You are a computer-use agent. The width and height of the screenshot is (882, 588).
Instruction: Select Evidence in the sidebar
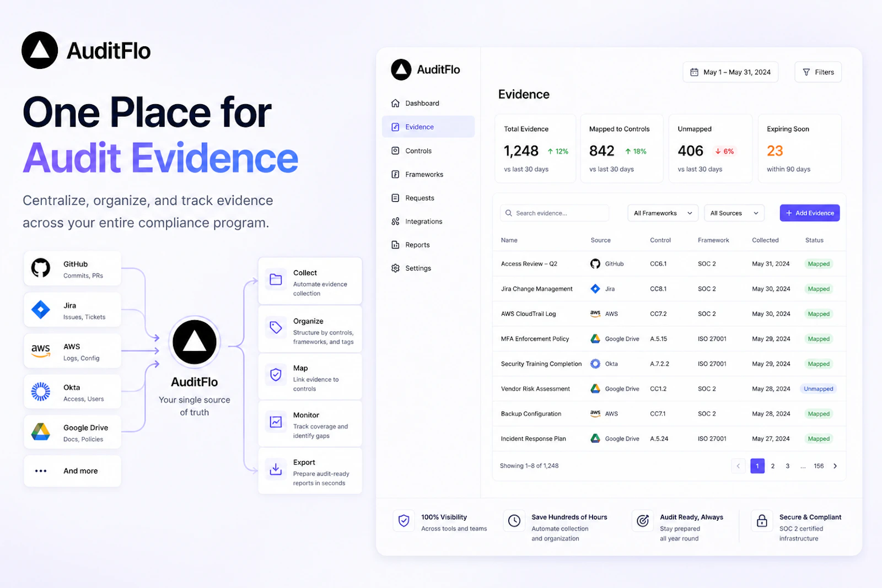428,127
